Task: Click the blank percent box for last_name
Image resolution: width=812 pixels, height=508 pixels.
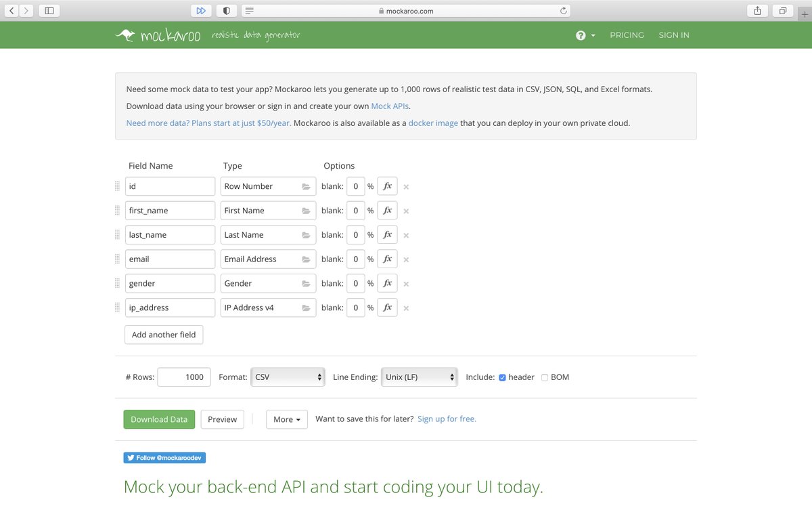Action: (x=355, y=235)
